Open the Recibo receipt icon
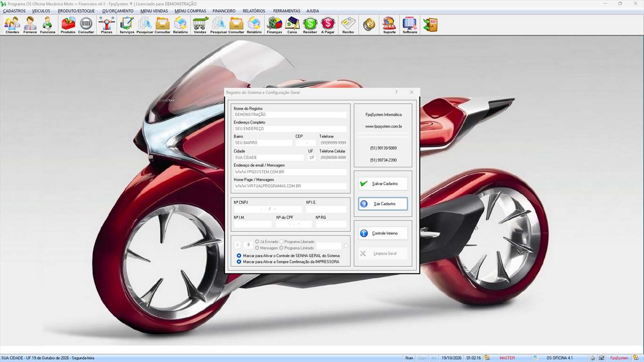 [x=348, y=25]
